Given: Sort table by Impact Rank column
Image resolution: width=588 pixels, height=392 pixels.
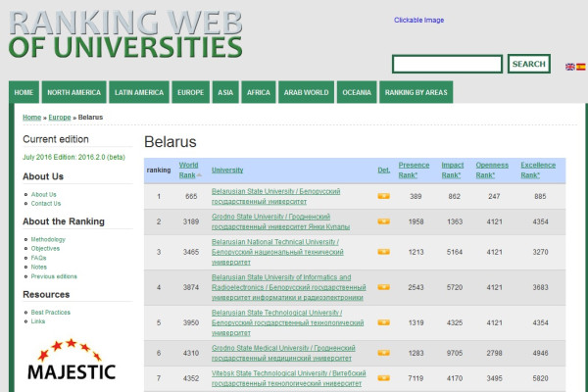Looking at the screenshot, I should tap(452, 171).
